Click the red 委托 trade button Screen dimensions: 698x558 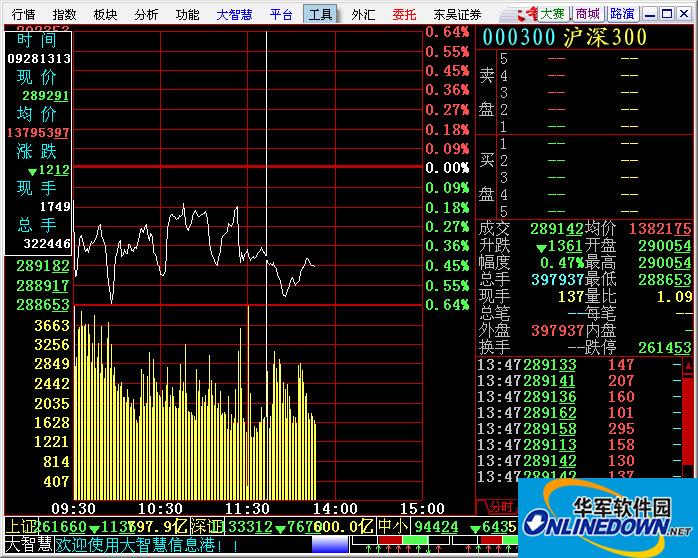click(404, 14)
